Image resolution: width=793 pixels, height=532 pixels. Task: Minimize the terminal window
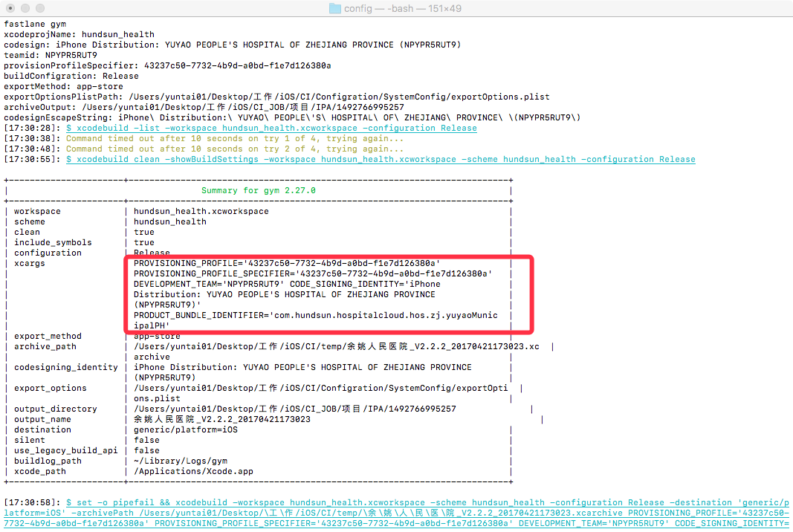click(25, 8)
